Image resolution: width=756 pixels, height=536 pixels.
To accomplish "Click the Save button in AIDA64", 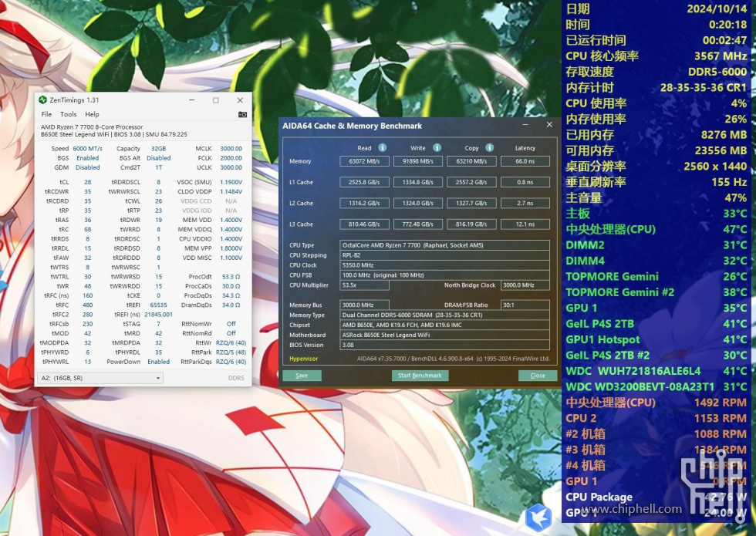I will click(x=302, y=376).
